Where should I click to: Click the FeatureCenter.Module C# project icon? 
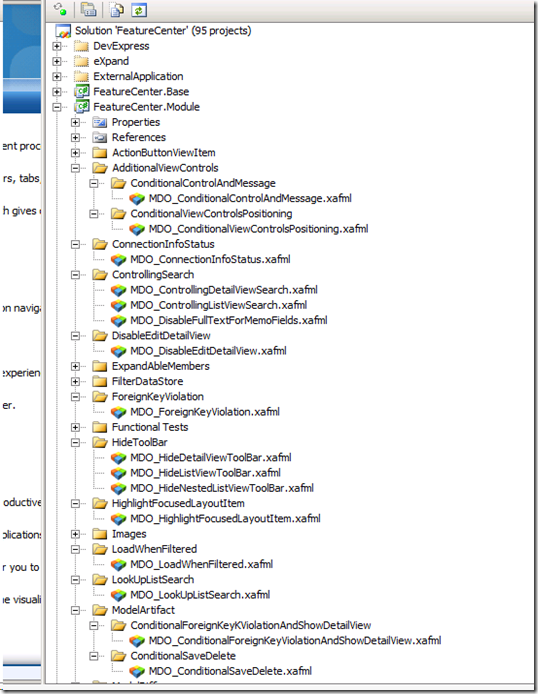coord(81,107)
